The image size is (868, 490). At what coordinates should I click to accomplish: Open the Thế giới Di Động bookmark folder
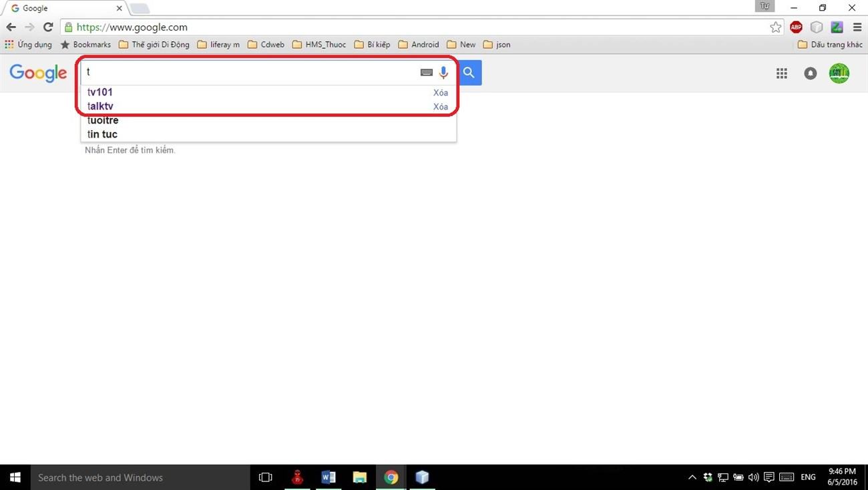tap(154, 45)
